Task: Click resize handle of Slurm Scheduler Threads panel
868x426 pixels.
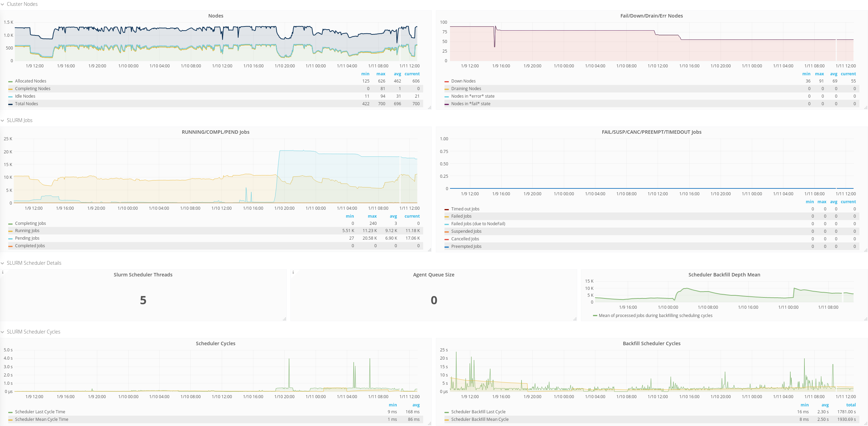Action: (284, 319)
